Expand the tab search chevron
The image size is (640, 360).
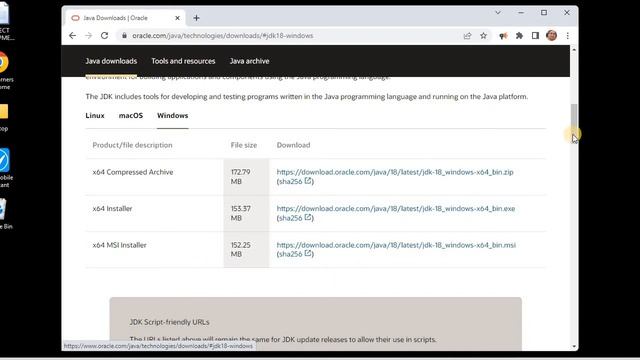[498, 13]
